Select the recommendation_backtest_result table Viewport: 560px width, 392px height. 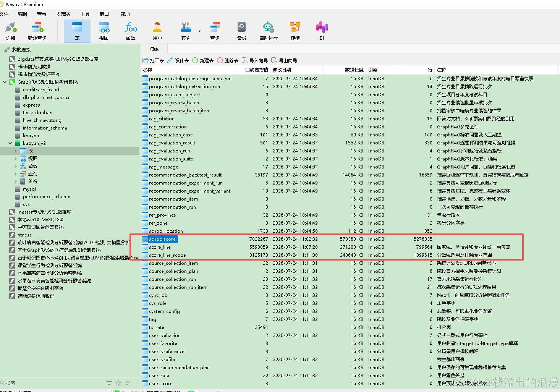pyautogui.click(x=185, y=175)
